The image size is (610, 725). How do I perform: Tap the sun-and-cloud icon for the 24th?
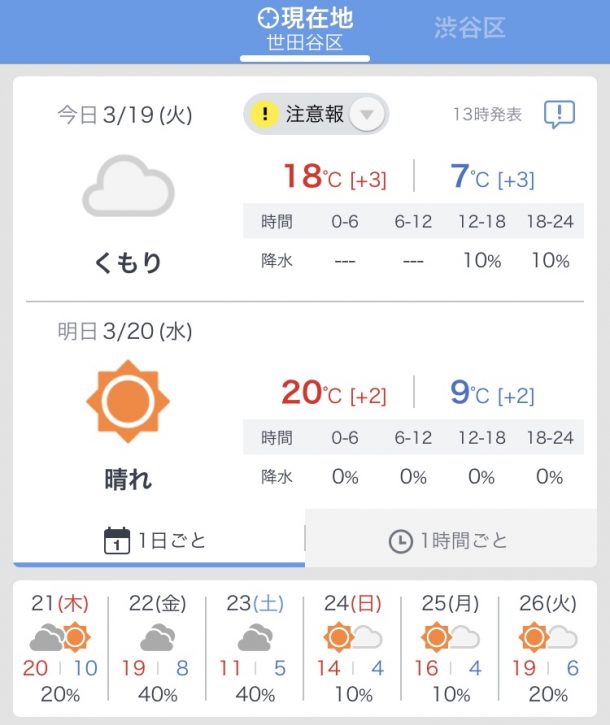[353, 638]
